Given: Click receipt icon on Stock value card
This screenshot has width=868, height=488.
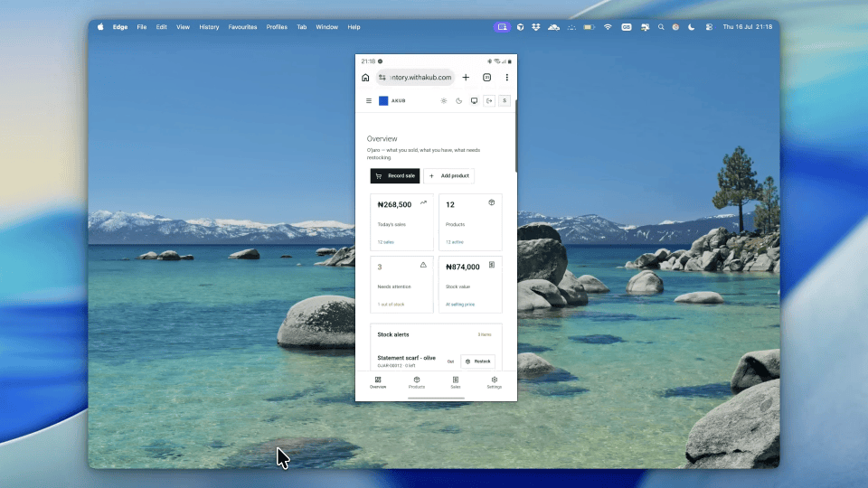Looking at the screenshot, I should pyautogui.click(x=492, y=265).
